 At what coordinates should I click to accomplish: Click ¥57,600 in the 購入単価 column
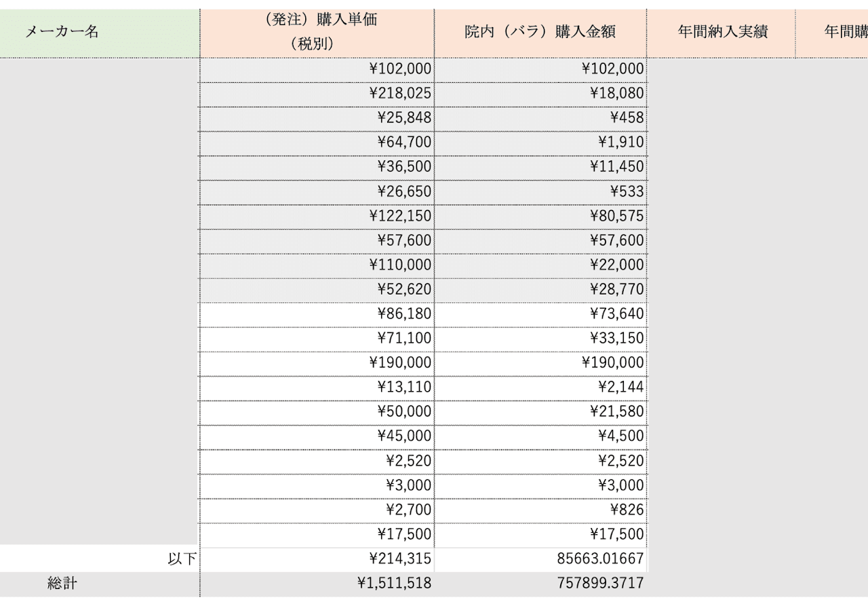(317, 240)
